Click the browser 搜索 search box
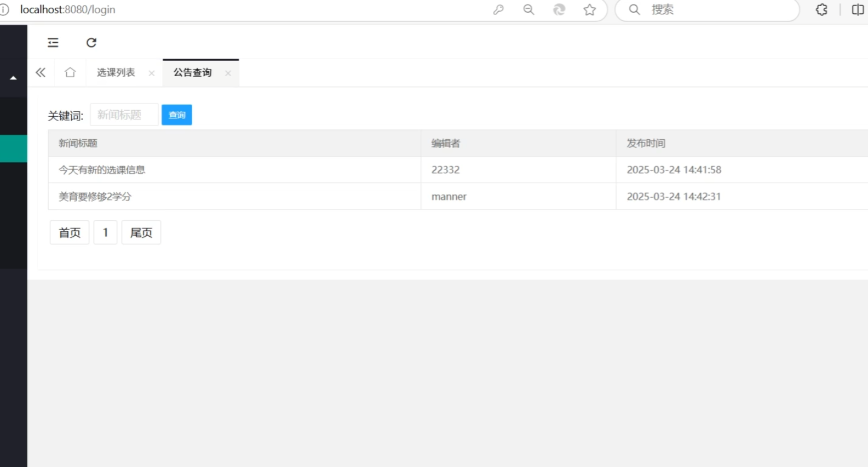868x467 pixels. (712, 10)
